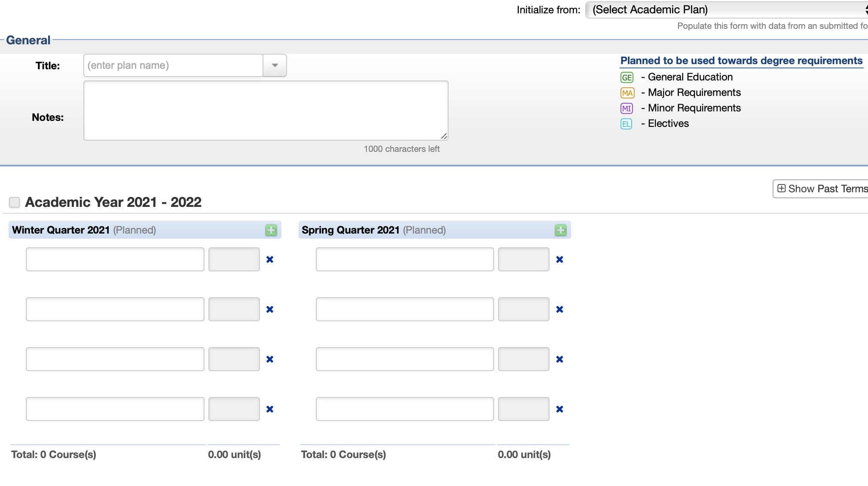868x486 pixels.
Task: Open the Title plan name dropdown arrow
Action: tap(275, 65)
